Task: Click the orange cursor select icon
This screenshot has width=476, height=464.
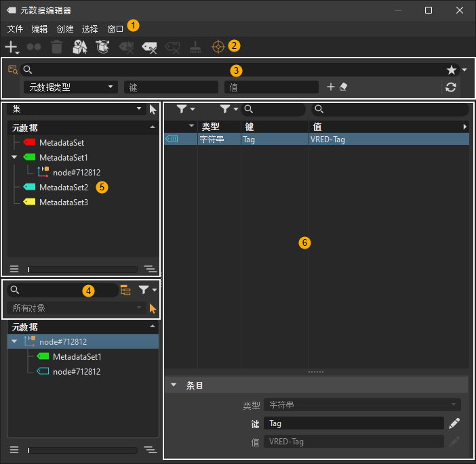Action: tap(153, 309)
